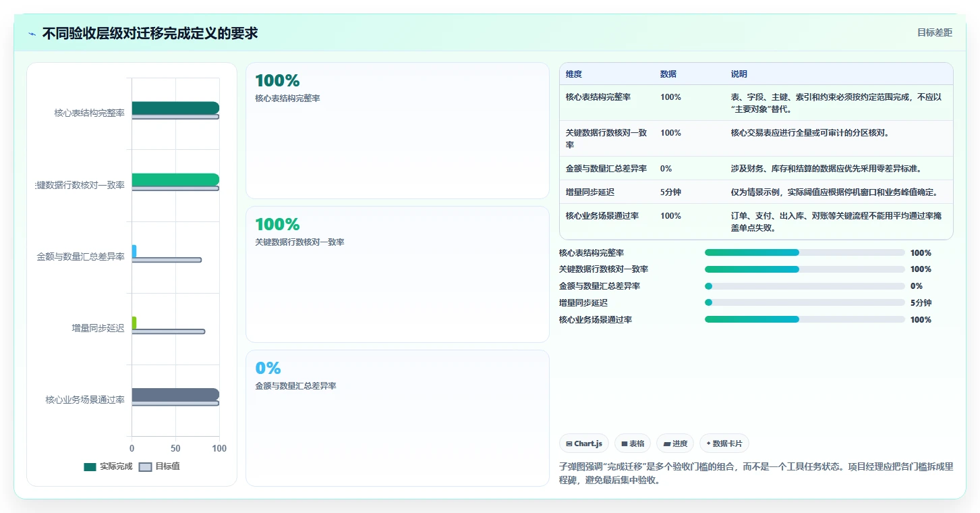Click the 说明 column header
Viewport: 980px width, 513px height.
click(739, 74)
